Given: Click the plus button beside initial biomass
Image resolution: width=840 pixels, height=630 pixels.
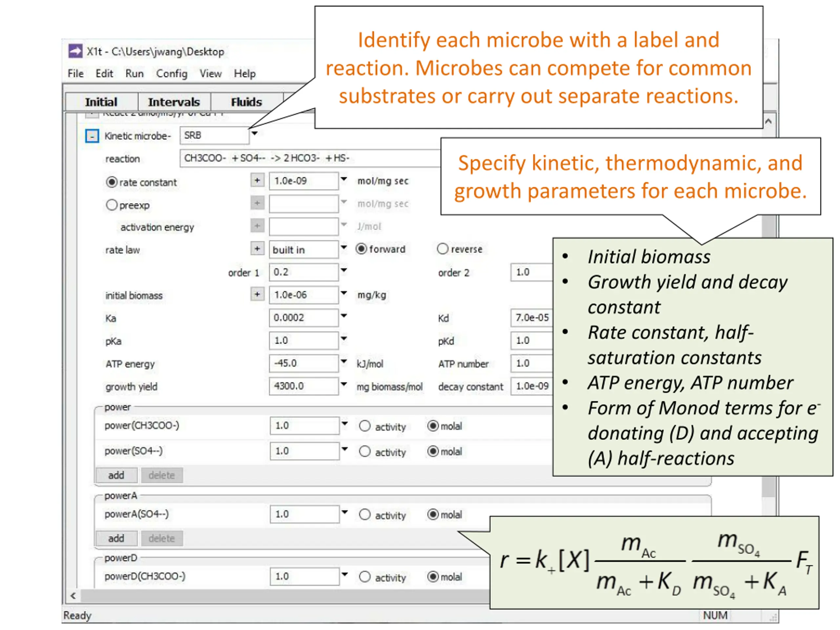Looking at the screenshot, I should (x=257, y=294).
